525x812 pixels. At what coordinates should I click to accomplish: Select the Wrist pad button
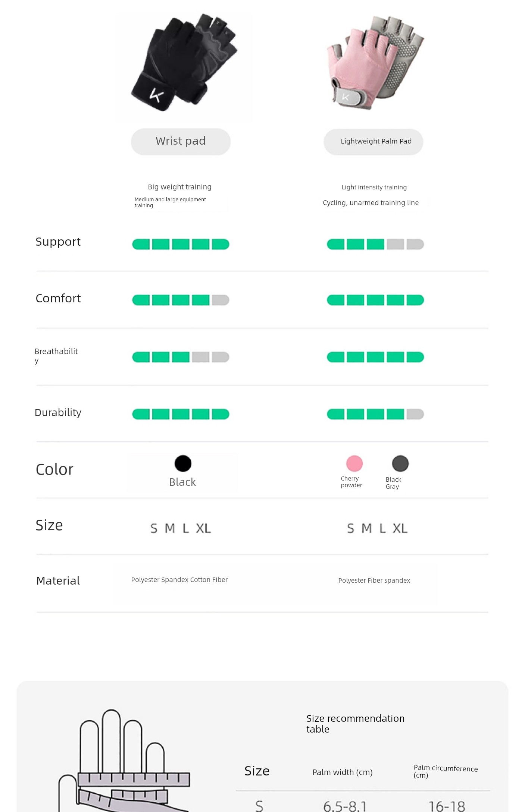pyautogui.click(x=181, y=142)
